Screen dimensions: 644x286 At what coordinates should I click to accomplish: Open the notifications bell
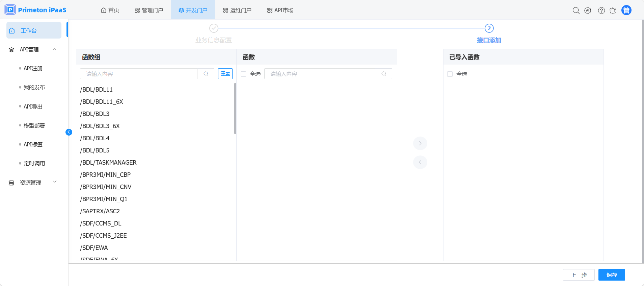(x=613, y=10)
